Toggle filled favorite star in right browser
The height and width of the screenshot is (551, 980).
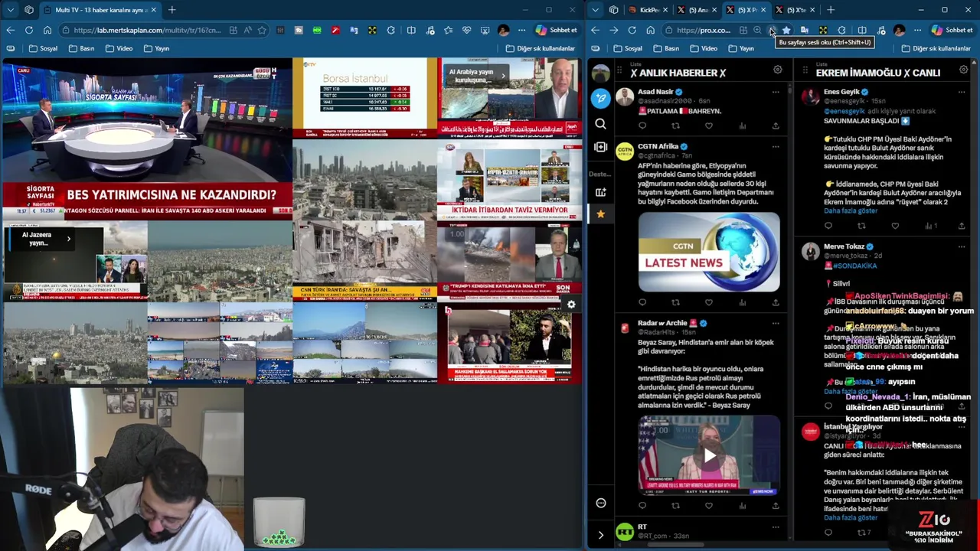pyautogui.click(x=786, y=30)
